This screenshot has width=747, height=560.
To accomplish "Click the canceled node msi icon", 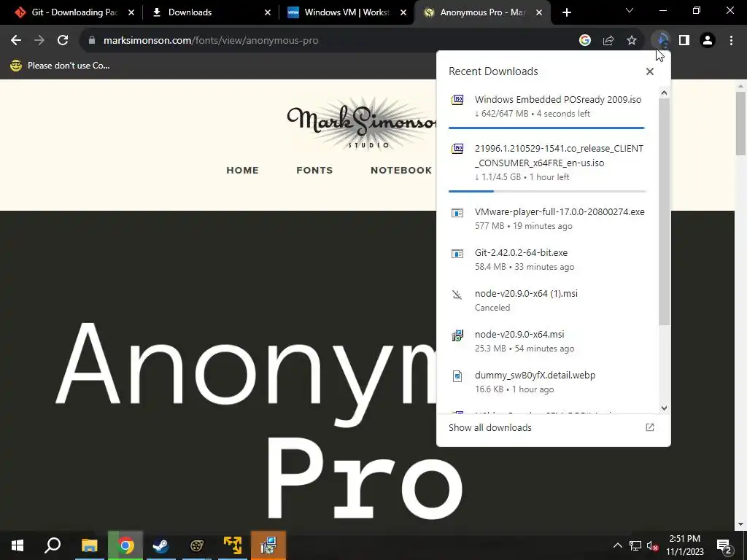I will coord(457,295).
